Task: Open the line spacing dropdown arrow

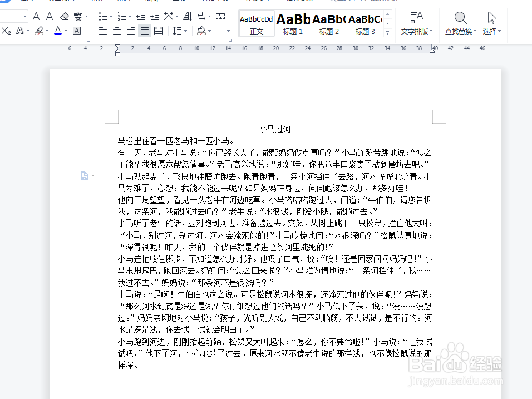Action: coord(186,31)
